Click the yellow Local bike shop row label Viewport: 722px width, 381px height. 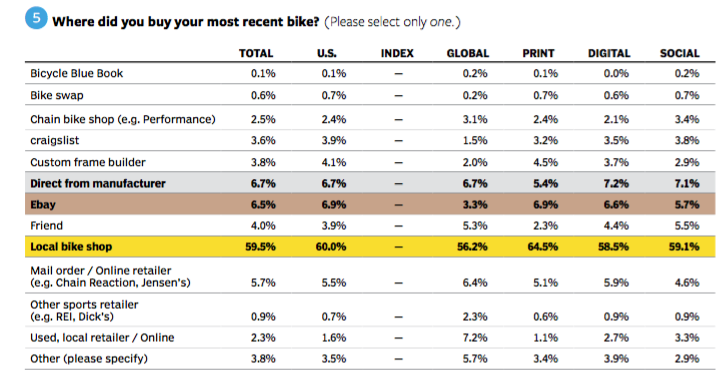pos(71,247)
